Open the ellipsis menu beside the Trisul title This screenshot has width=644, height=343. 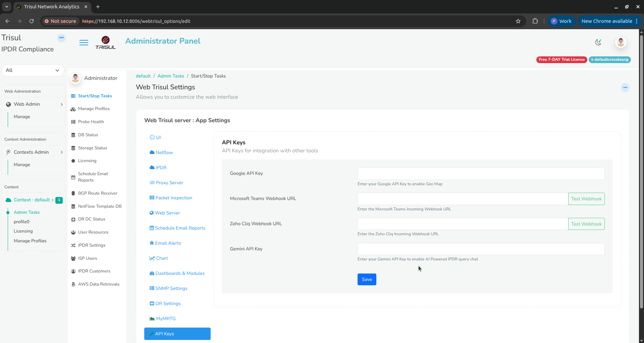point(61,38)
